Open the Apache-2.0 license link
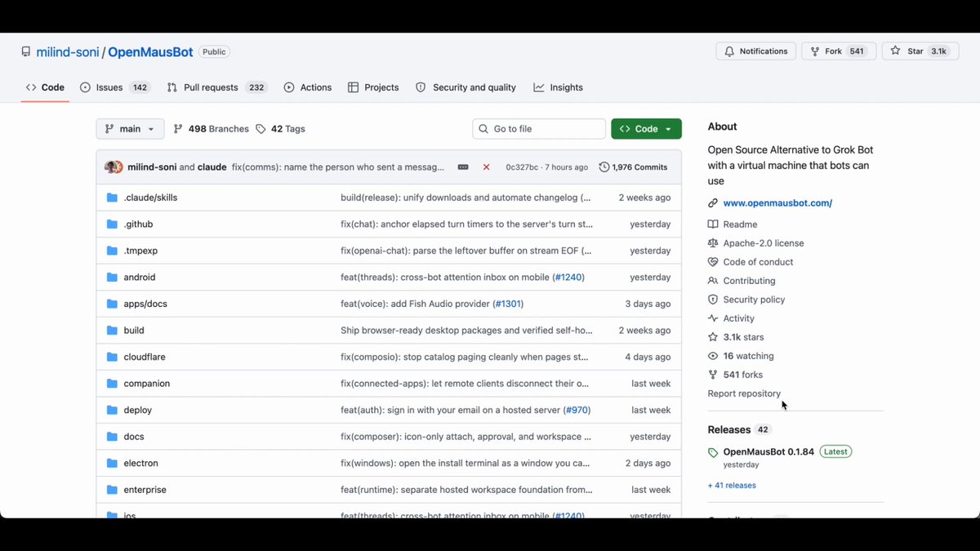This screenshot has height=551, width=980. click(764, 243)
